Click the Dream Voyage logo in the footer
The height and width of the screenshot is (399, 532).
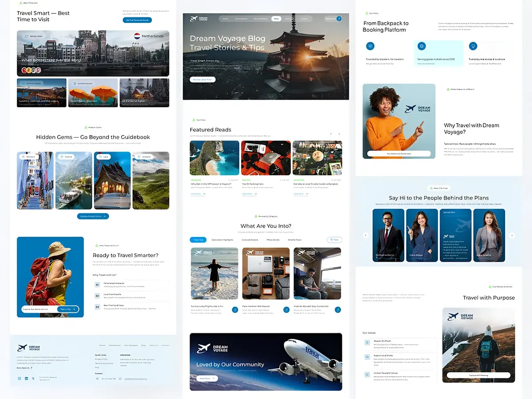click(28, 348)
